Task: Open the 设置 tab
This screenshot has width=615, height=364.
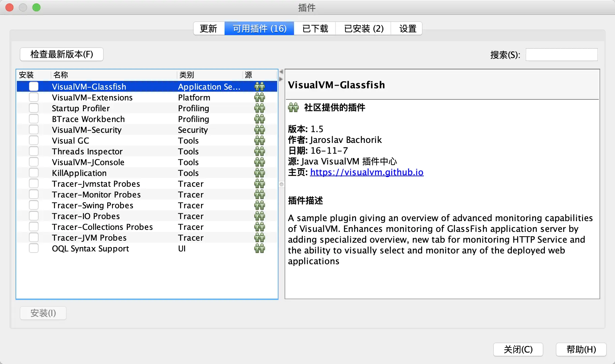Action: (x=406, y=28)
